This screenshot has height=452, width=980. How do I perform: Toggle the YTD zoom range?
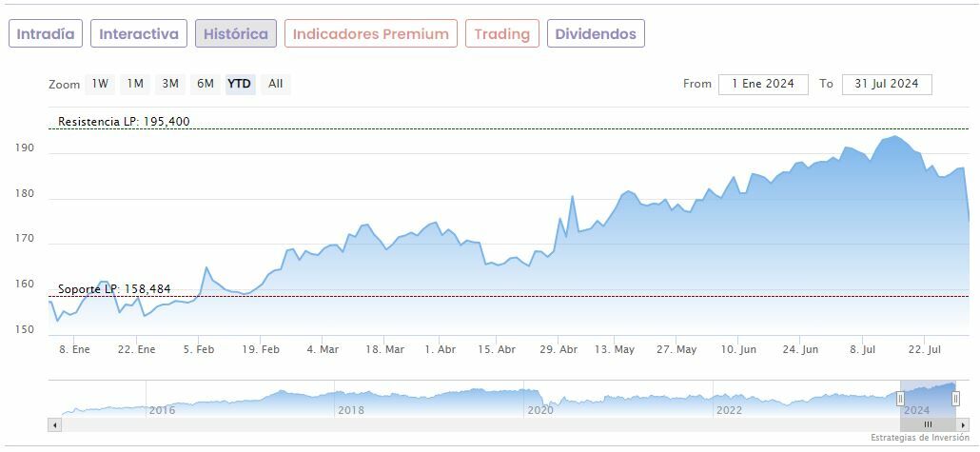(x=240, y=84)
